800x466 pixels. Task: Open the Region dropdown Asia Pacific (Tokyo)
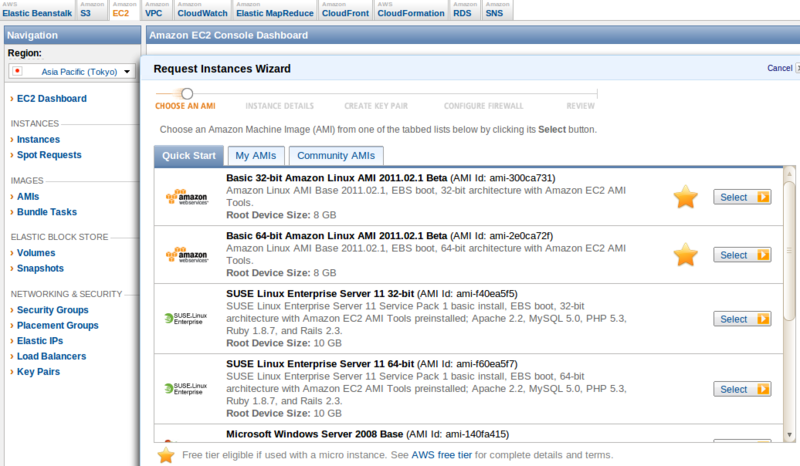click(72, 71)
